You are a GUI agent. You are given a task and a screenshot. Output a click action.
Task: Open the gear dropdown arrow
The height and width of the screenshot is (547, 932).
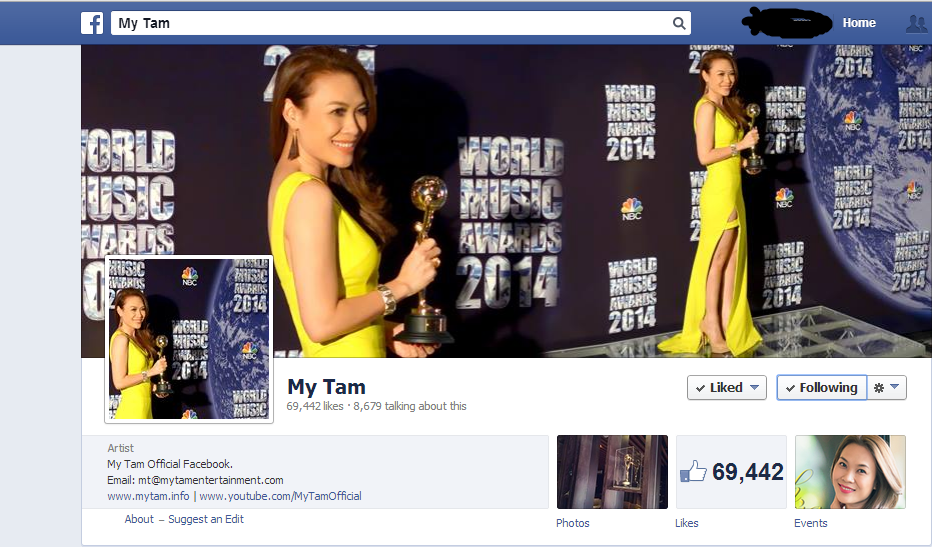895,388
